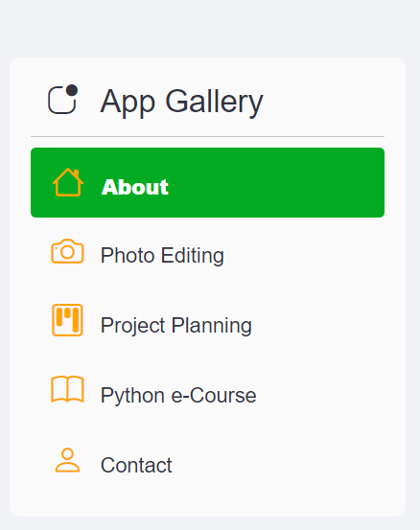Click blank sidebar space below Contact
The width and height of the screenshot is (420, 530).
coord(208,498)
